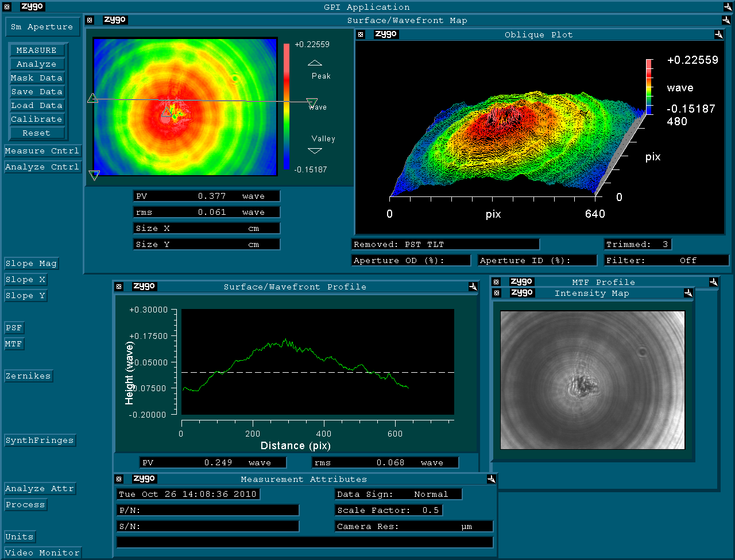The height and width of the screenshot is (560, 735).
Task: Click the Intensity Map window menu icon
Action: [497, 293]
